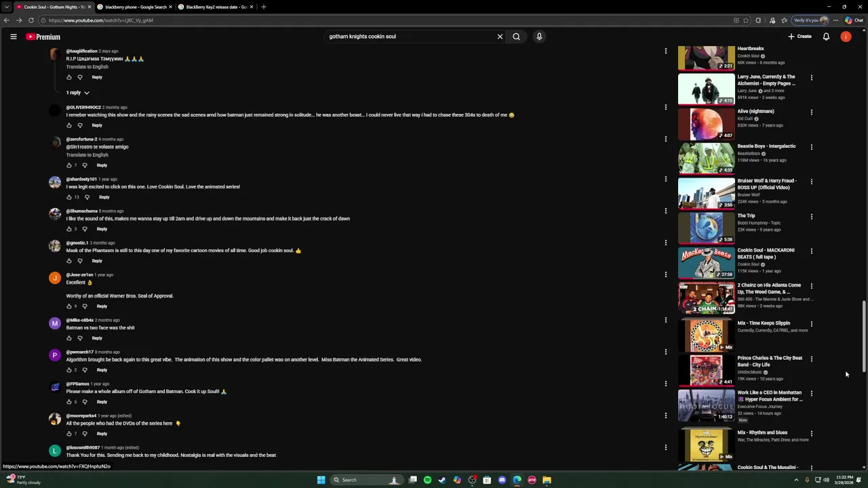The height and width of the screenshot is (488, 868).
Task: Open action menu for @zerofortuna-2's comment
Action: point(665,139)
